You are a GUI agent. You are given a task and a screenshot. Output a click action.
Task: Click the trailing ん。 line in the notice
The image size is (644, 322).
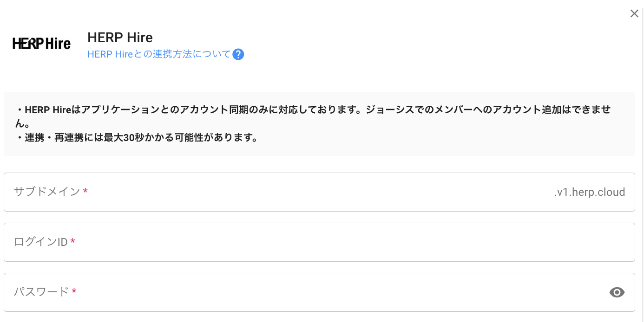[22, 124]
